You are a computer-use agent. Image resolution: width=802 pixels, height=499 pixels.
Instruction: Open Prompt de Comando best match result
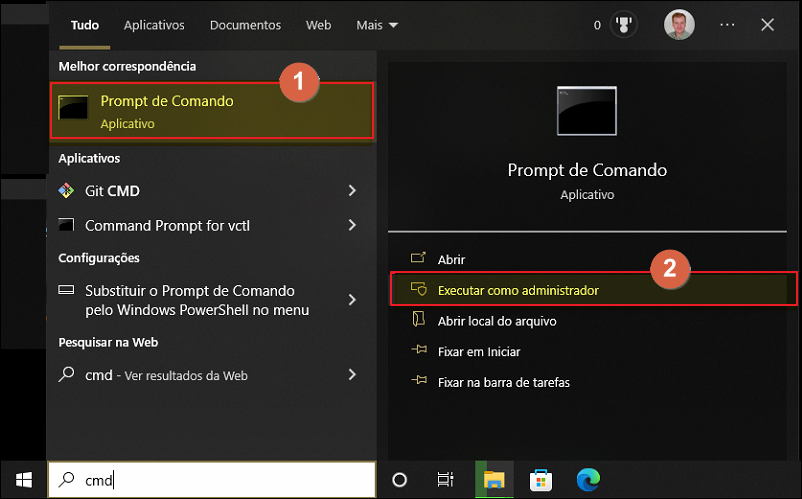tap(211, 110)
